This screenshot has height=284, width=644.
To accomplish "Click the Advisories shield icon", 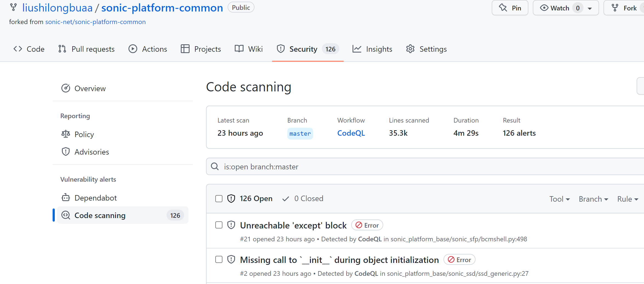I will click(x=66, y=152).
